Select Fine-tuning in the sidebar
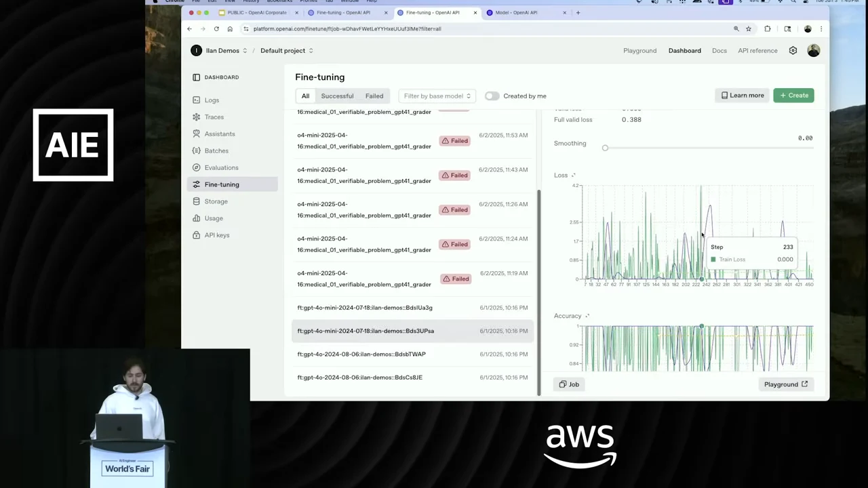Image resolution: width=868 pixels, height=488 pixels. [x=232, y=184]
